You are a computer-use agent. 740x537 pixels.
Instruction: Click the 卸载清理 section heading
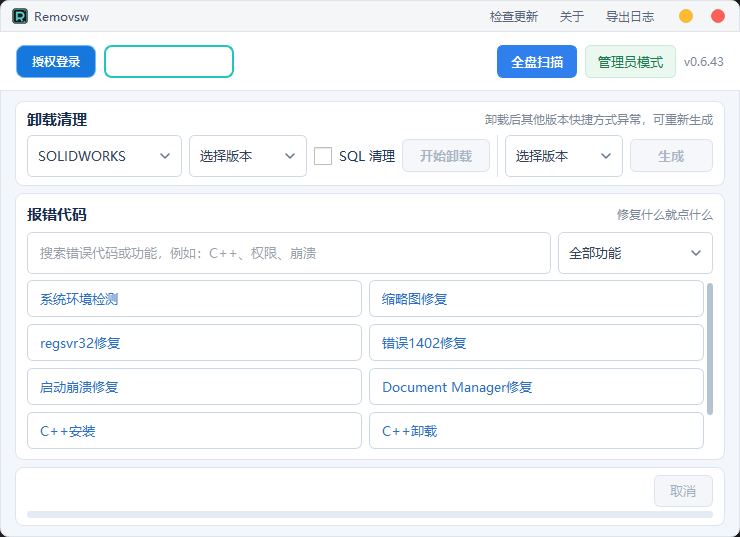pos(57,119)
